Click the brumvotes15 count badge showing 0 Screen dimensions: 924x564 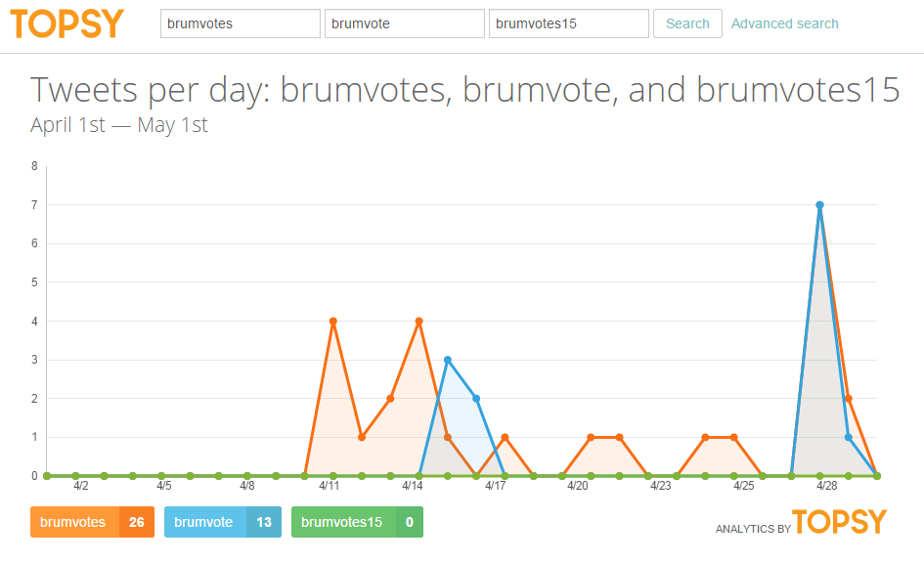[409, 522]
